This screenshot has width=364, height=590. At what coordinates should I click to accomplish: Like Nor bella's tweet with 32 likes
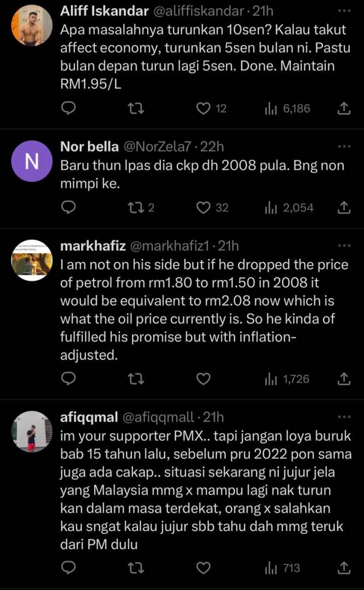[x=204, y=208]
